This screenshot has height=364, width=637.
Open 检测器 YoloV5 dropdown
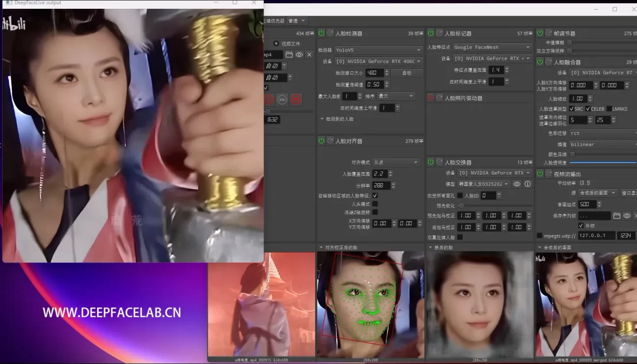(x=378, y=50)
